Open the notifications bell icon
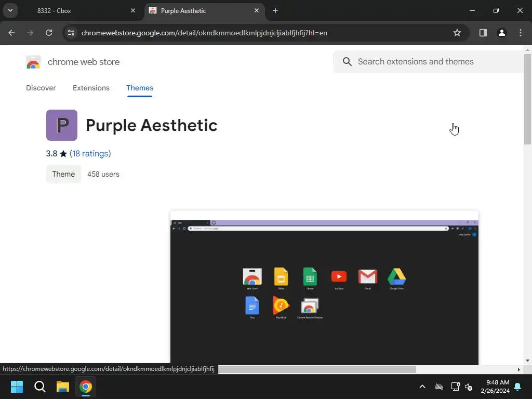 [x=518, y=387]
